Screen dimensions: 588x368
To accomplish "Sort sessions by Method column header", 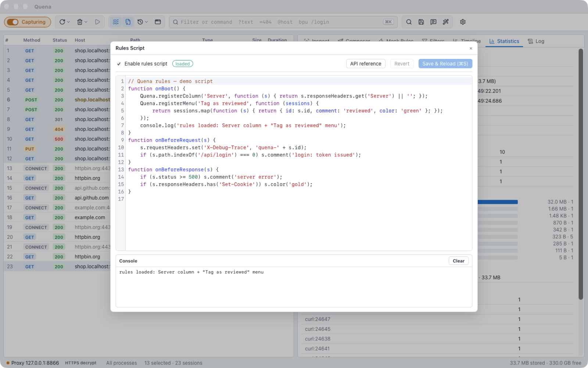I will tap(32, 40).
